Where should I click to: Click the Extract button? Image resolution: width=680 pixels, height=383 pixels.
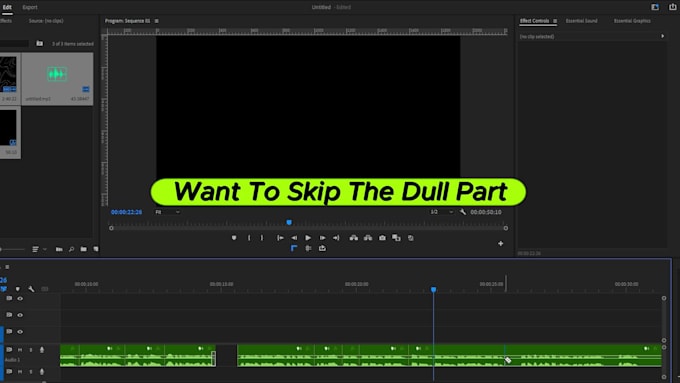(368, 238)
